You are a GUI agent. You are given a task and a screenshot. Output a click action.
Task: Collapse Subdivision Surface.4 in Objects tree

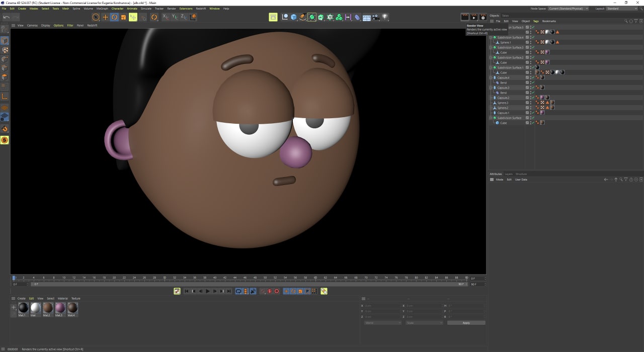[x=491, y=38]
